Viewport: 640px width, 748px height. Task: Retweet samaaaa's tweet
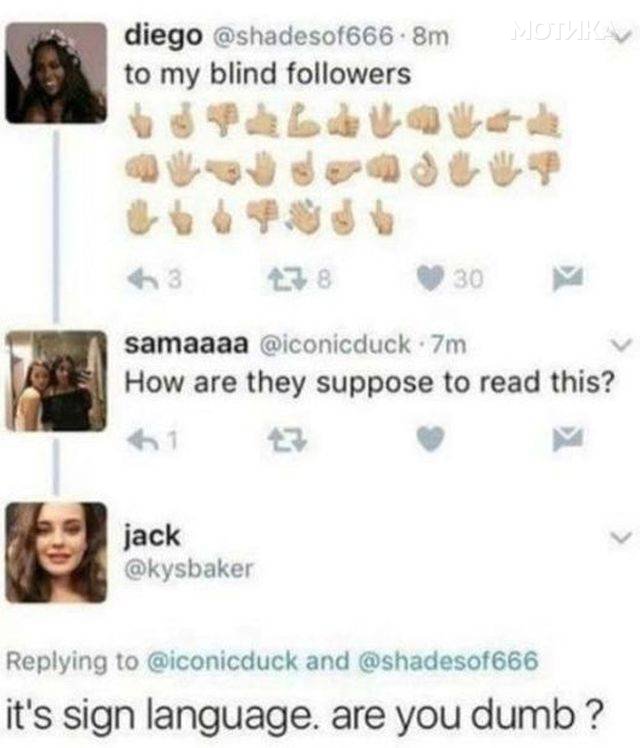(x=286, y=439)
